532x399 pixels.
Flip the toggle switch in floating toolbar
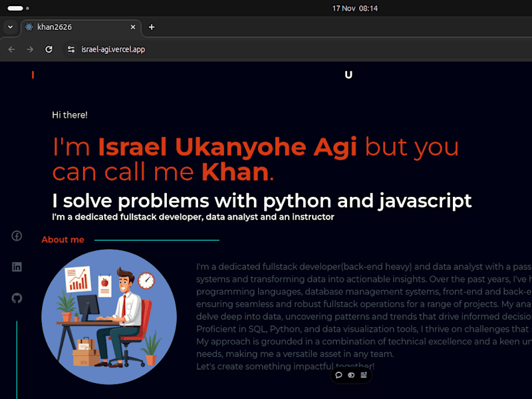click(351, 375)
